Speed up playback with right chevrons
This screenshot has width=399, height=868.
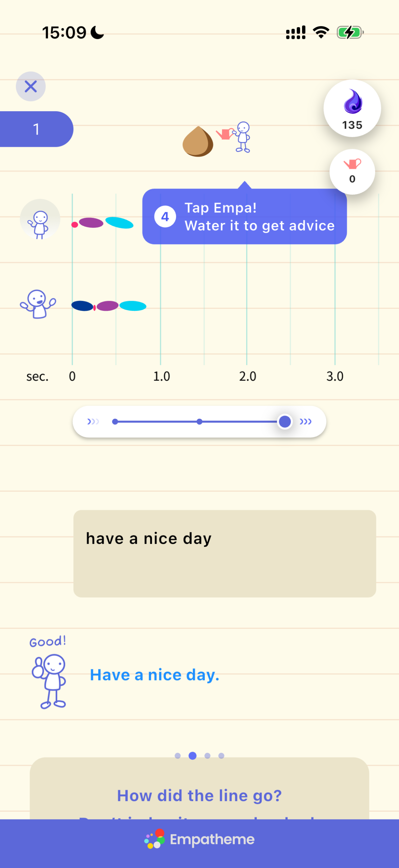tap(305, 421)
